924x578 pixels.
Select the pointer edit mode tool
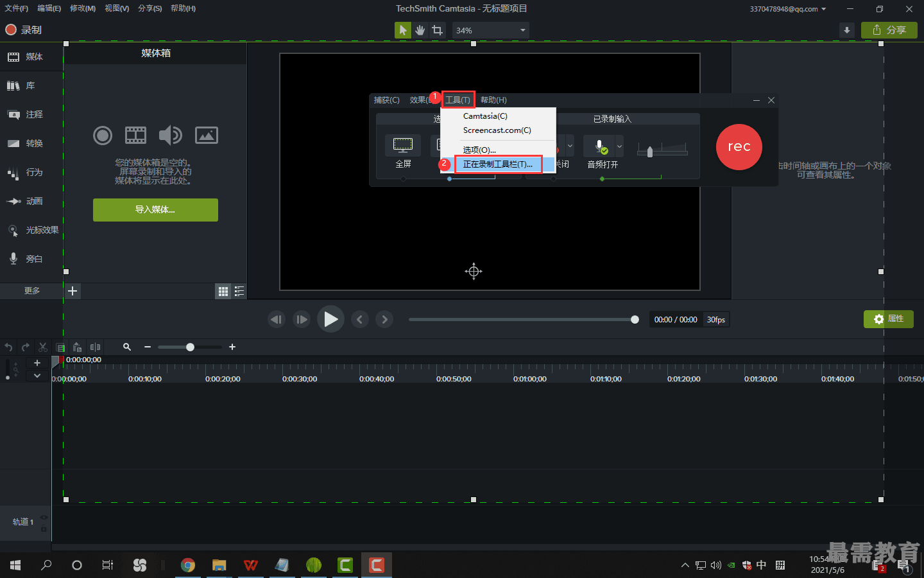tap(403, 30)
